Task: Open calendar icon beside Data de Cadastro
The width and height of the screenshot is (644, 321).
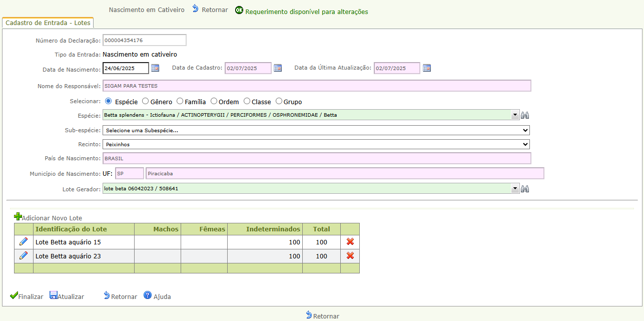Action: coord(278,68)
